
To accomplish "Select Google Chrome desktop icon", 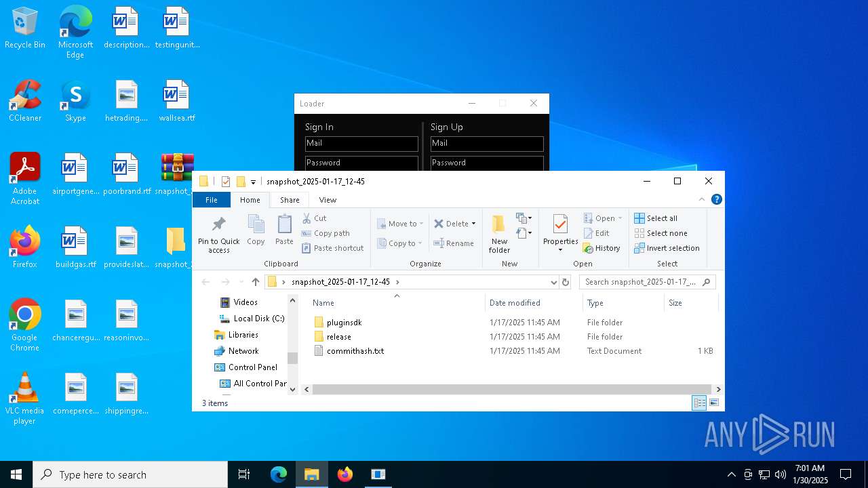I will [25, 325].
